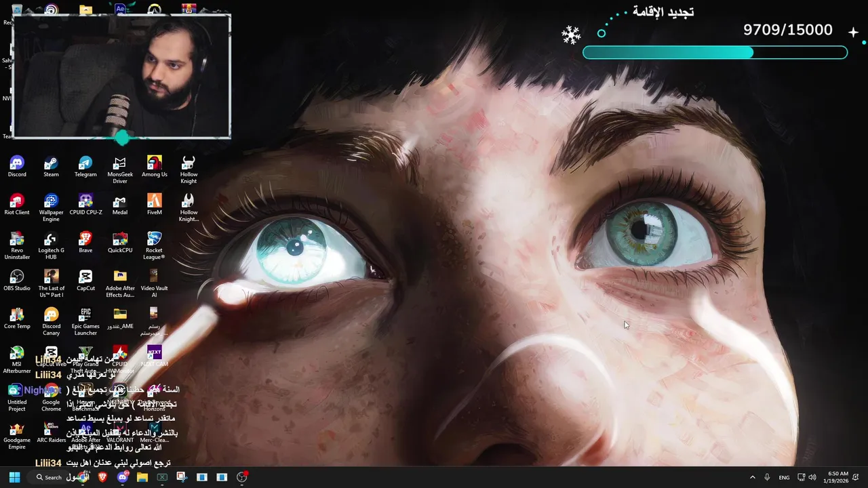Switch the ENG input language
868x488 pixels.
[x=784, y=477]
